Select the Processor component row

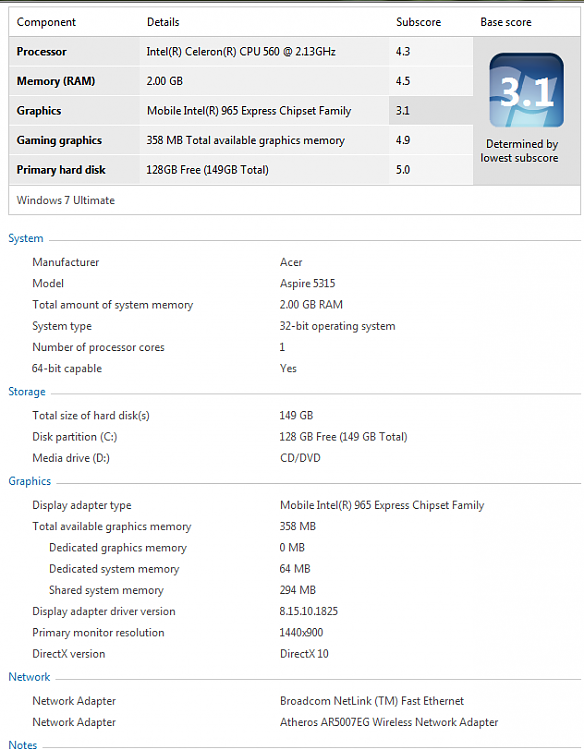241,51
